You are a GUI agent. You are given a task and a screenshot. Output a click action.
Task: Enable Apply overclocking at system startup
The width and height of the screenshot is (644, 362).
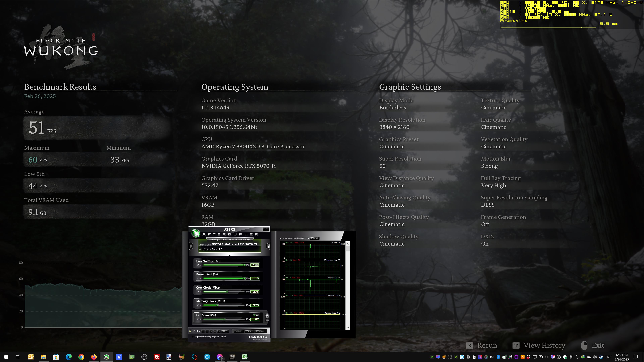pos(193,337)
